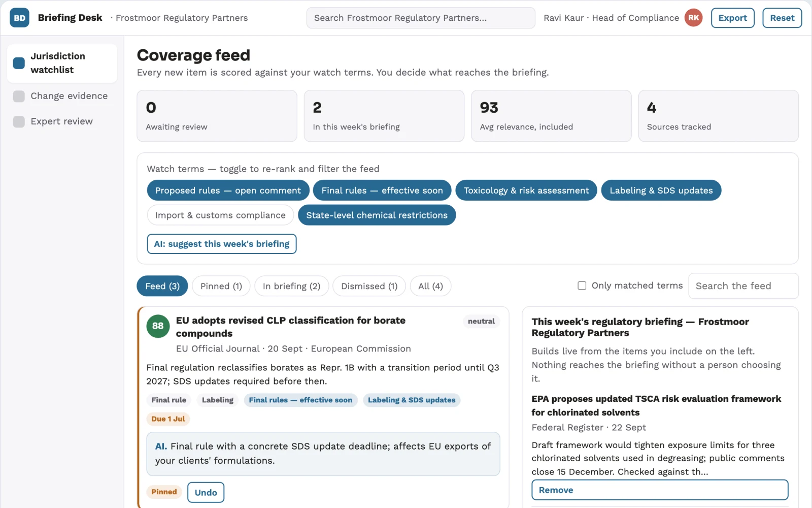Click the Awaiting review stat card
812x508 pixels.
[217, 116]
